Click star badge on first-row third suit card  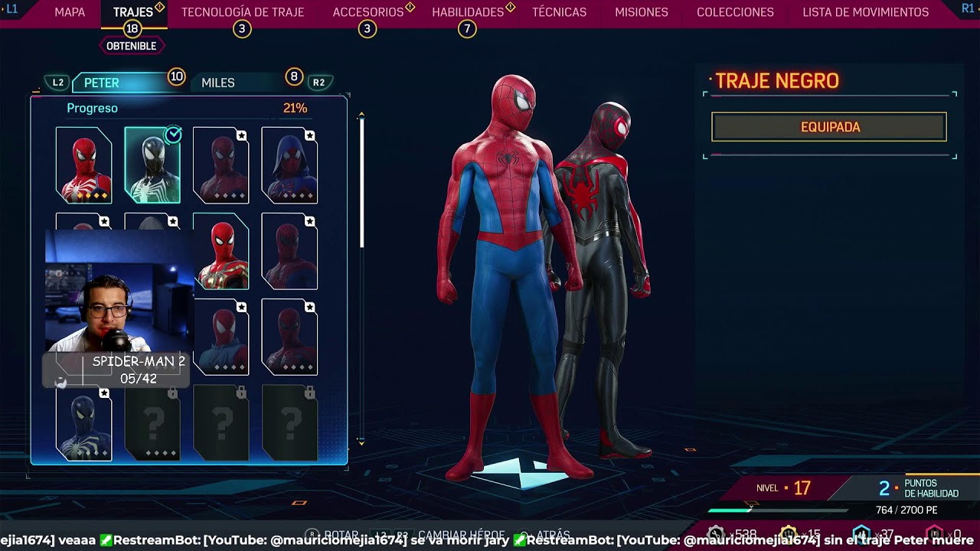241,135
